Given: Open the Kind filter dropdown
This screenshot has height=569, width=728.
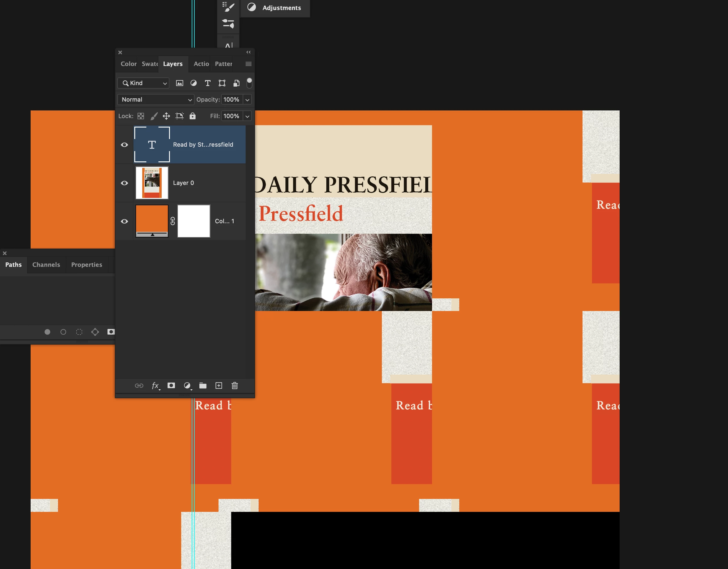Looking at the screenshot, I should [143, 83].
